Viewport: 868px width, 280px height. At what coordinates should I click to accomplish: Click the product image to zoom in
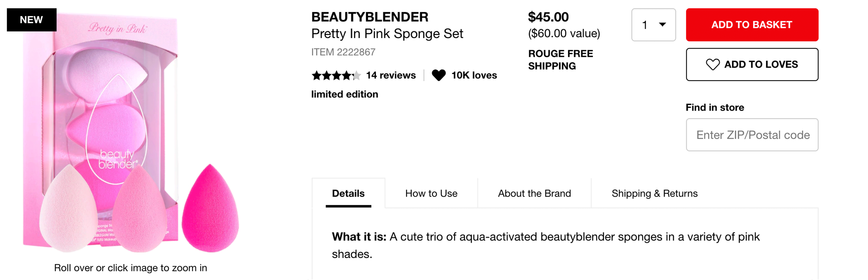click(x=131, y=133)
